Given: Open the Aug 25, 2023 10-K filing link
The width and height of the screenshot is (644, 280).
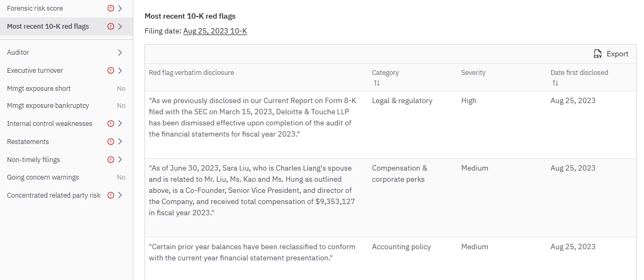Looking at the screenshot, I should point(215,31).
